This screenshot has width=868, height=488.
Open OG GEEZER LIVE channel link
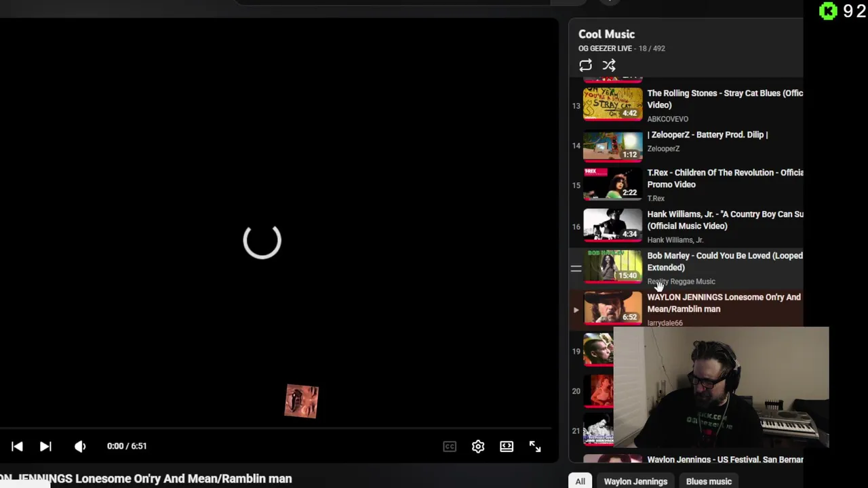[605, 49]
